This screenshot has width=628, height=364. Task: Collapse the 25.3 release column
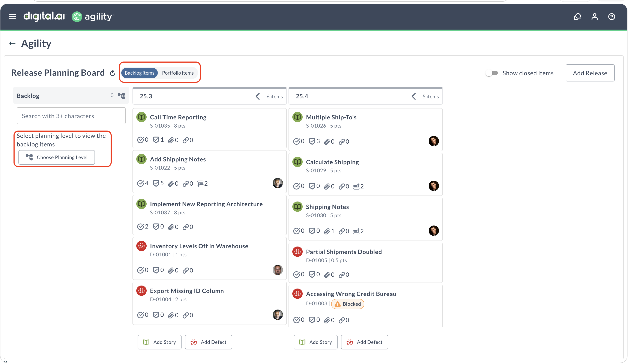(258, 96)
